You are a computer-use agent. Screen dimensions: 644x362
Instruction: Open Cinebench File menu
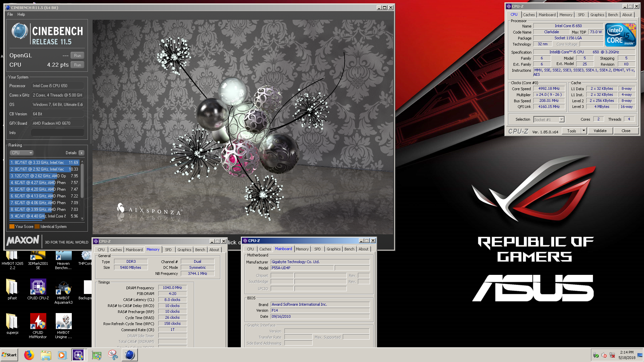click(x=10, y=14)
